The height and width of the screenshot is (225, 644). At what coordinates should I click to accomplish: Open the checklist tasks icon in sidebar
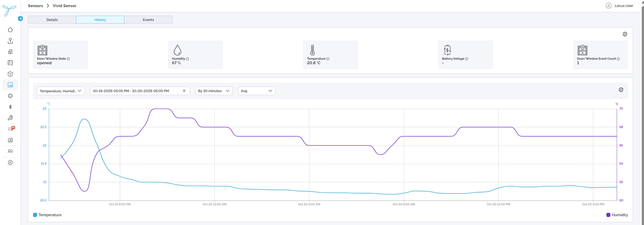point(10,140)
